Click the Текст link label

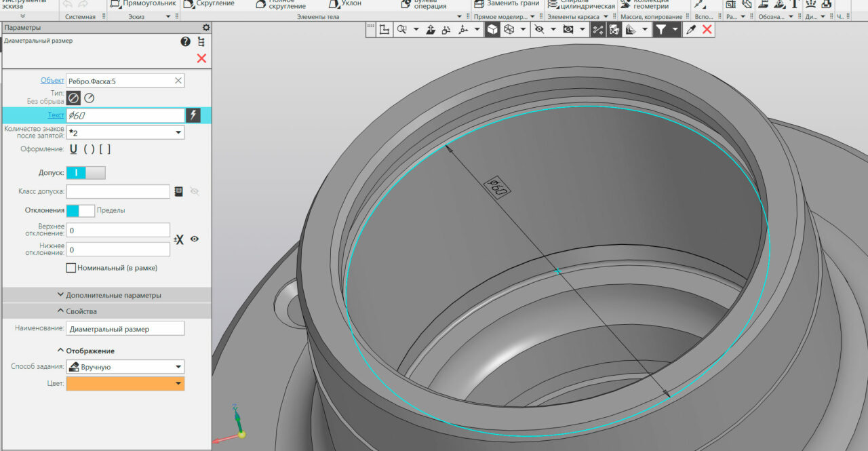pyautogui.click(x=56, y=115)
